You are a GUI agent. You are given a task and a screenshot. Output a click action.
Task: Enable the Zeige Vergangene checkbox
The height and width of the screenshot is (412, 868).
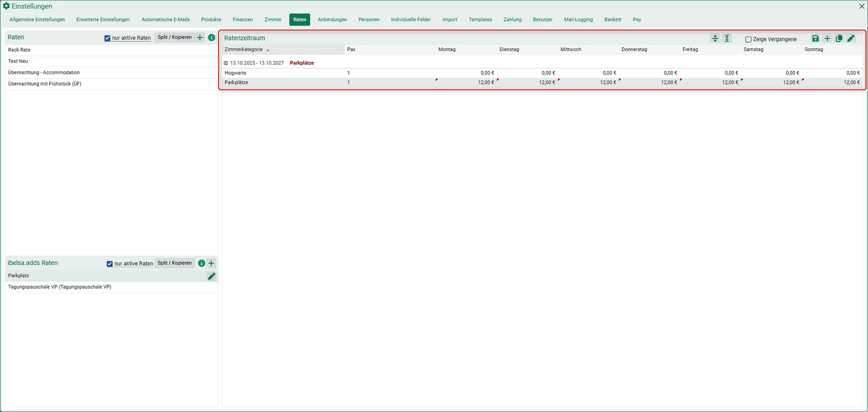point(749,40)
